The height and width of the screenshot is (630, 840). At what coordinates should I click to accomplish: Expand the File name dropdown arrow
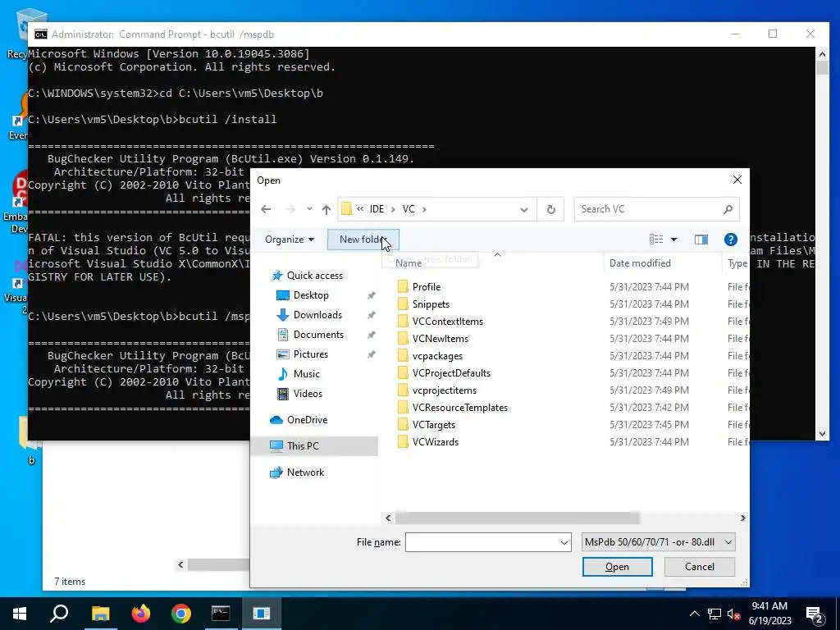[564, 543]
